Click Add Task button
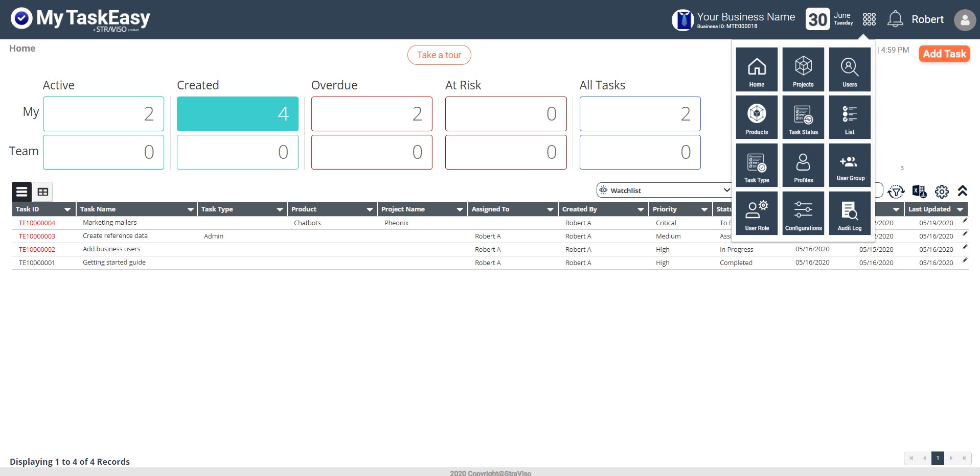980x476 pixels. tap(944, 54)
